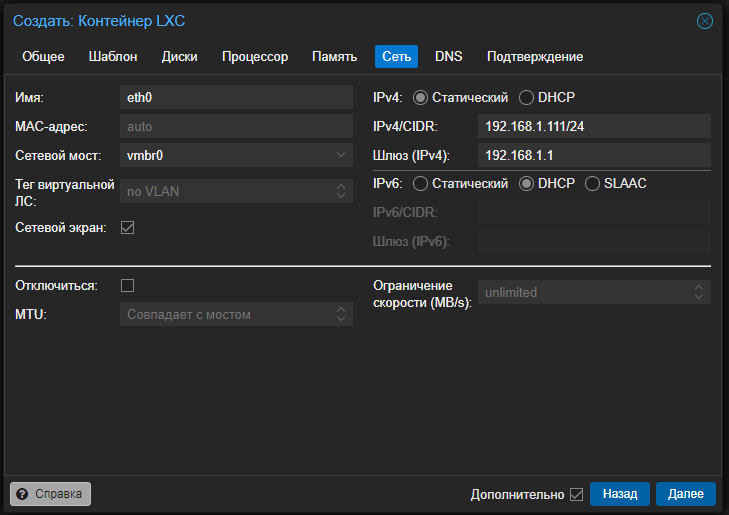Close the Create LXC Container dialog

click(x=704, y=21)
